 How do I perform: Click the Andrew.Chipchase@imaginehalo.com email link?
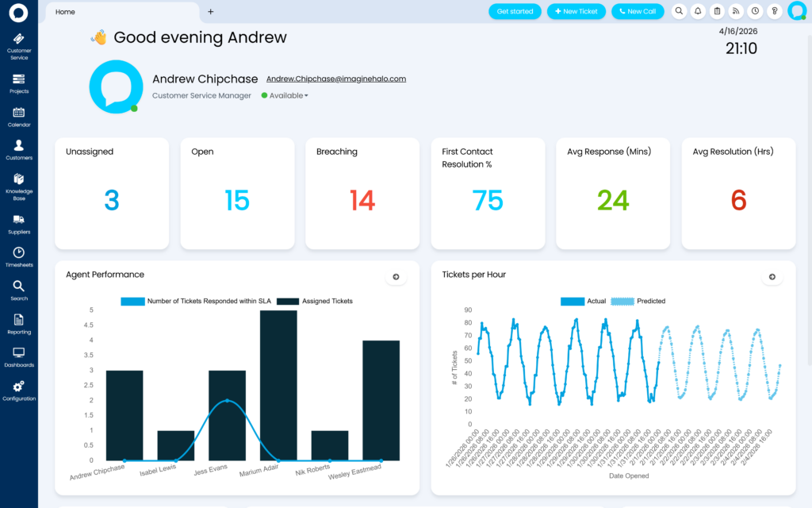[335, 79]
